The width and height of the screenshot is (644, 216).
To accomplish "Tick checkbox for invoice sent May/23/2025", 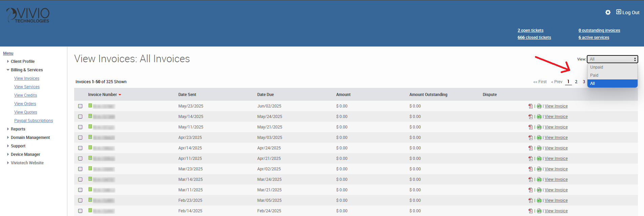I will (80, 106).
